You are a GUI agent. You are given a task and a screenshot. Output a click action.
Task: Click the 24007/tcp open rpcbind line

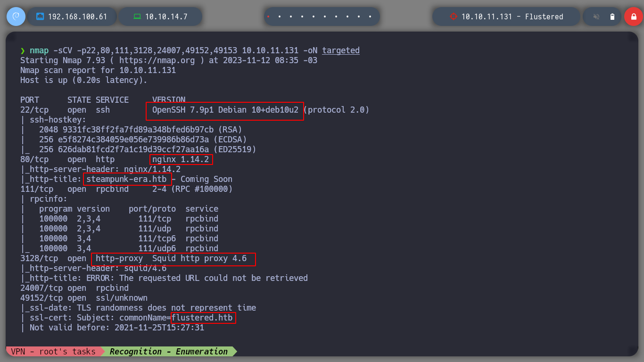pyautogui.click(x=74, y=288)
